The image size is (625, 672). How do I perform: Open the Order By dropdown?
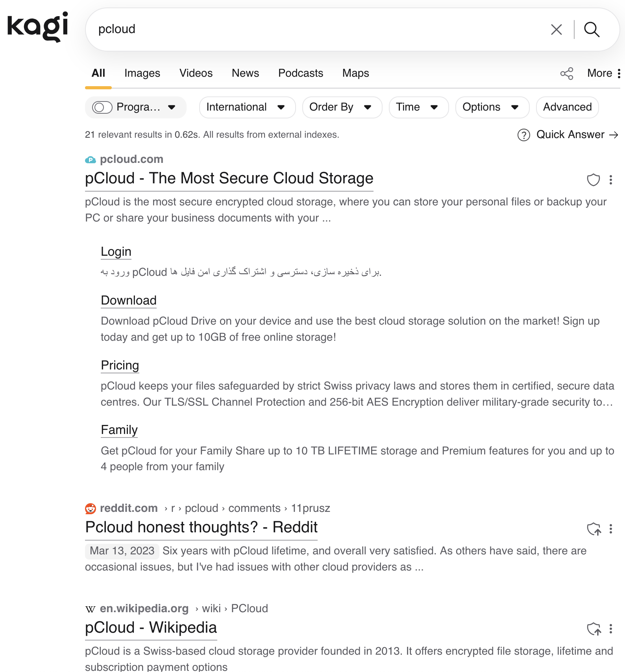point(342,107)
